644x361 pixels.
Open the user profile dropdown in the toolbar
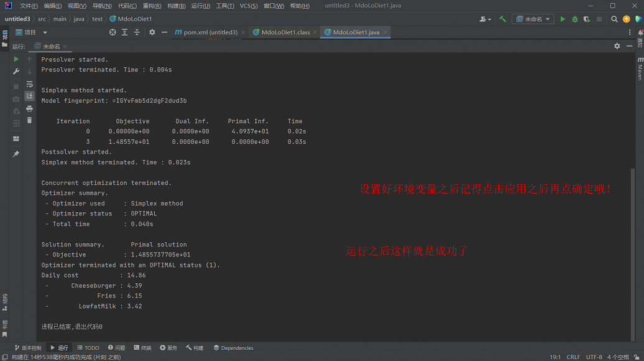[x=484, y=19]
